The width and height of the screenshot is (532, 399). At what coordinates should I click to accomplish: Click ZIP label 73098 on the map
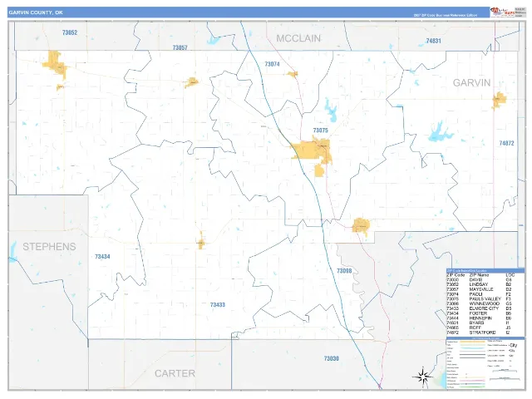pos(344,271)
